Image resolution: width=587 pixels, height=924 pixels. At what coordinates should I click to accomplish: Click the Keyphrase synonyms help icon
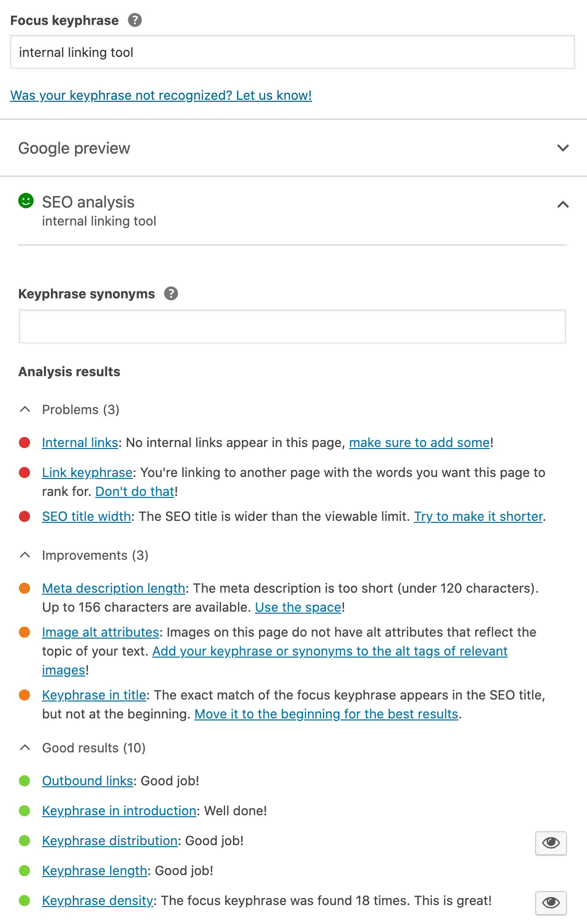(x=171, y=293)
